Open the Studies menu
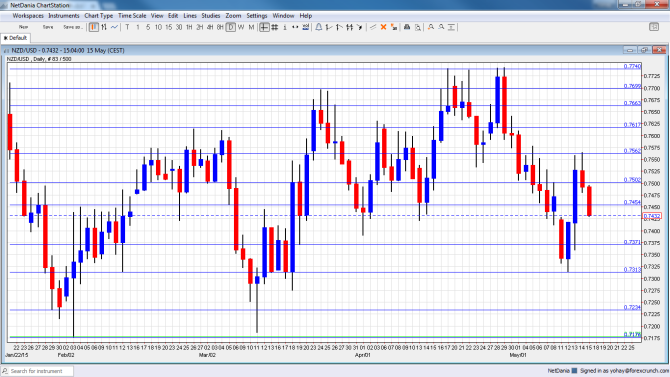 coord(211,16)
